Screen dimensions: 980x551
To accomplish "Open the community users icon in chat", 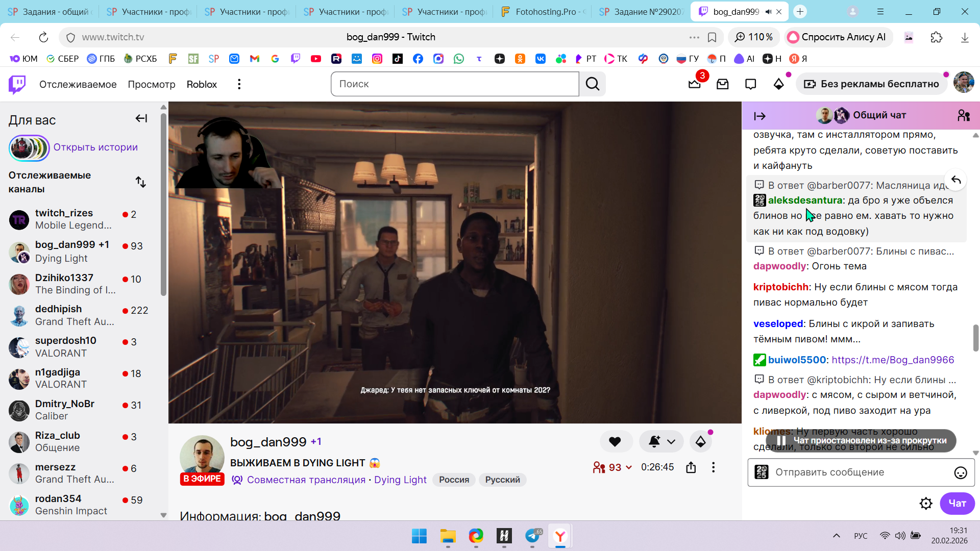I will pos(964,116).
